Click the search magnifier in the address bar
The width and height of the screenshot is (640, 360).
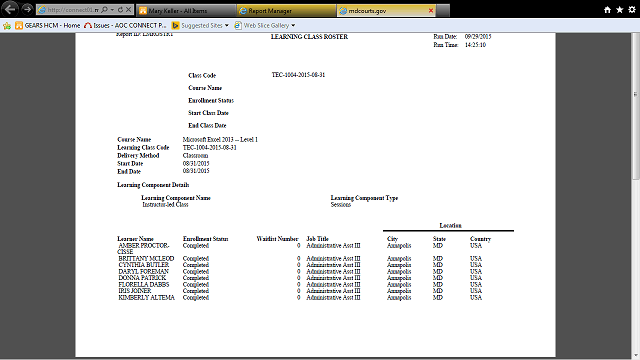coord(104,10)
